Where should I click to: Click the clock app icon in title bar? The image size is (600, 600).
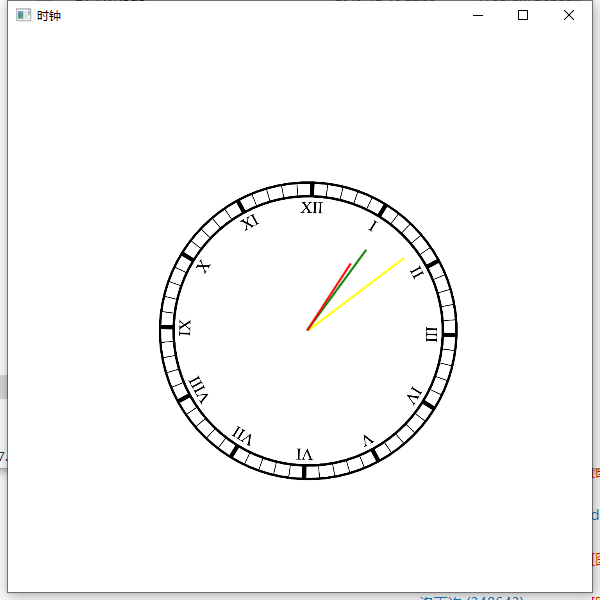[x=23, y=15]
